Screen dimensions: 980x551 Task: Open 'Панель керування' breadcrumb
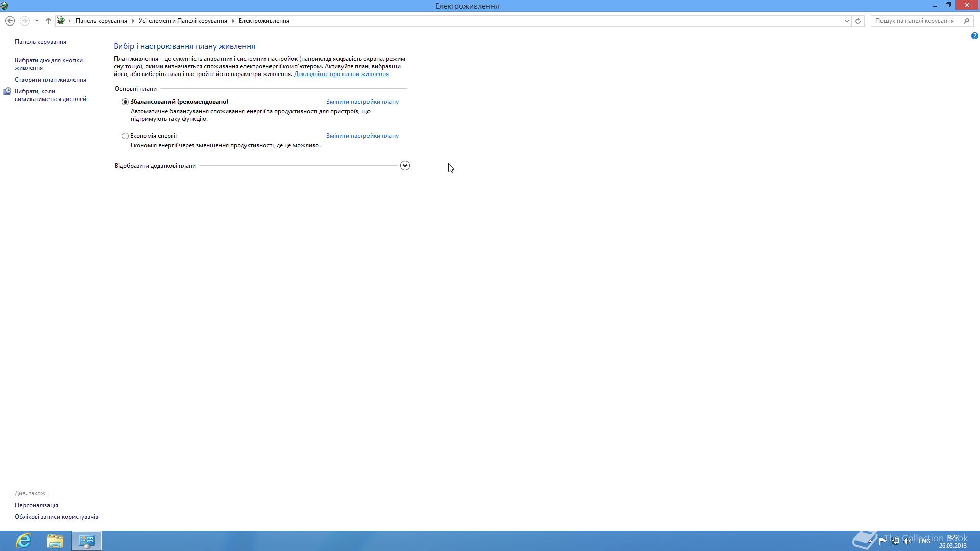point(101,21)
